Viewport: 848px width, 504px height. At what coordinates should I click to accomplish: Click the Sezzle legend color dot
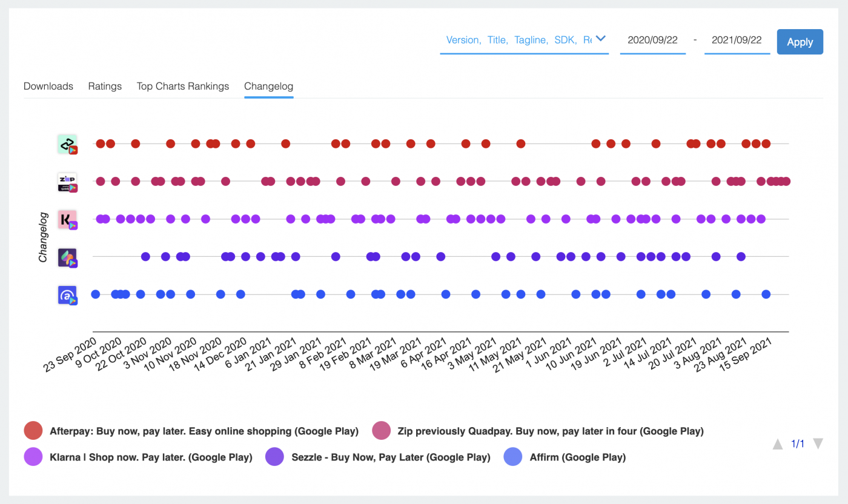click(x=274, y=457)
